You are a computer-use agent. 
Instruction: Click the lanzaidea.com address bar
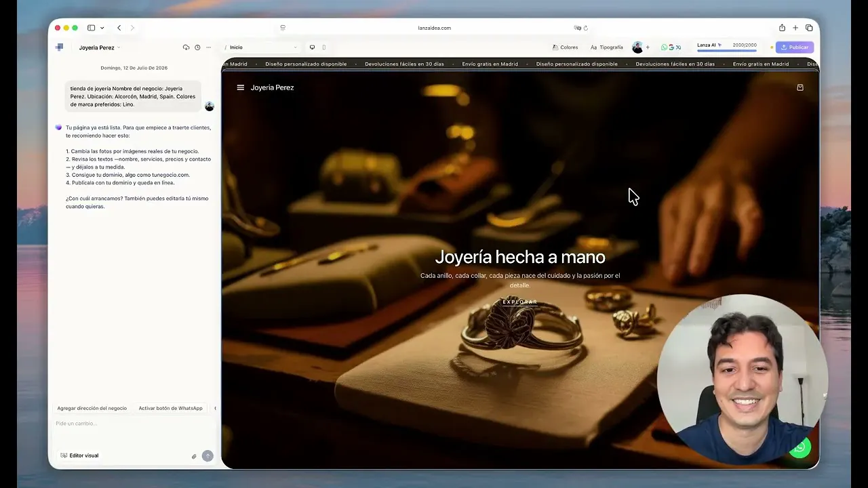434,28
